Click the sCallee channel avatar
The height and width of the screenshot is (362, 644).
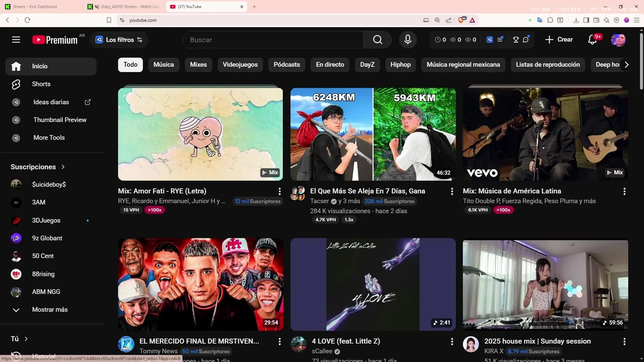tap(298, 344)
